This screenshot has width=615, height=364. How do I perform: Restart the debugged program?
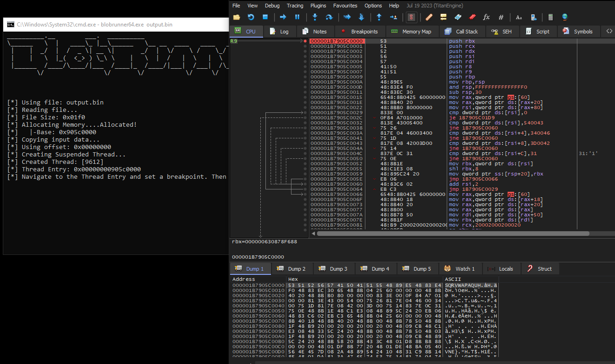click(x=251, y=17)
